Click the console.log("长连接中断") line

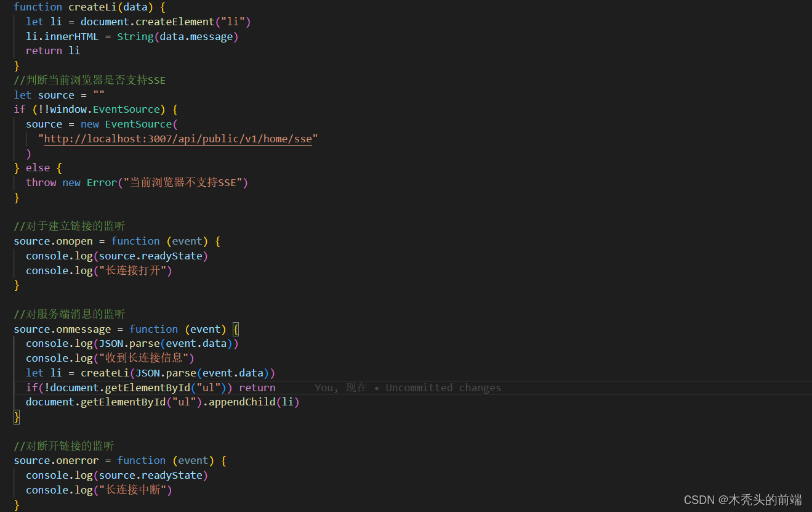point(99,490)
